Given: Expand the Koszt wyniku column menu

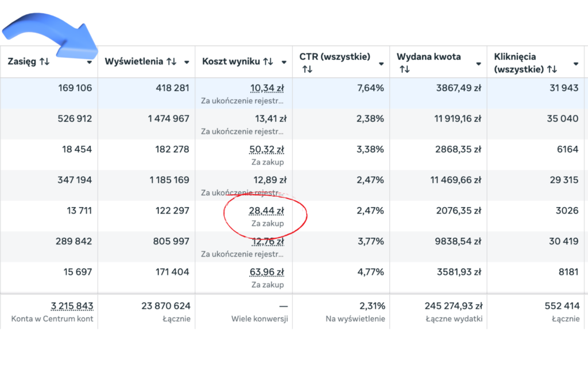Looking at the screenshot, I should 284,63.
